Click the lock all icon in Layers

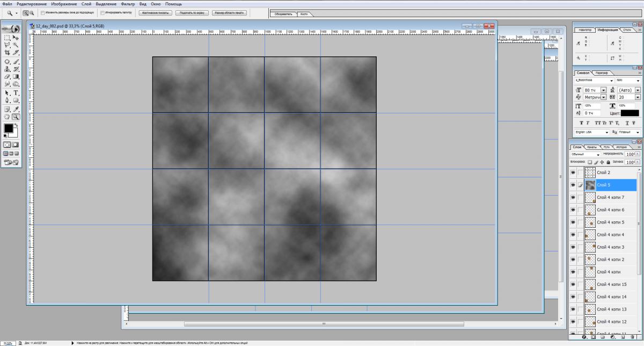609,162
